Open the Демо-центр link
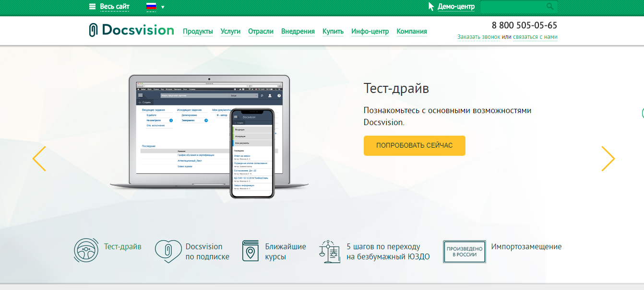 pos(456,7)
